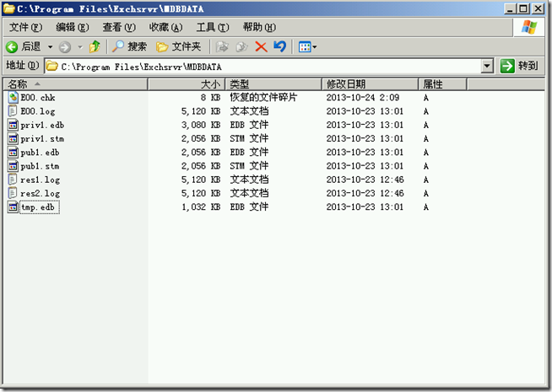Click the date 2013-10-24 2:09
This screenshot has height=392, width=552.
pos(363,98)
